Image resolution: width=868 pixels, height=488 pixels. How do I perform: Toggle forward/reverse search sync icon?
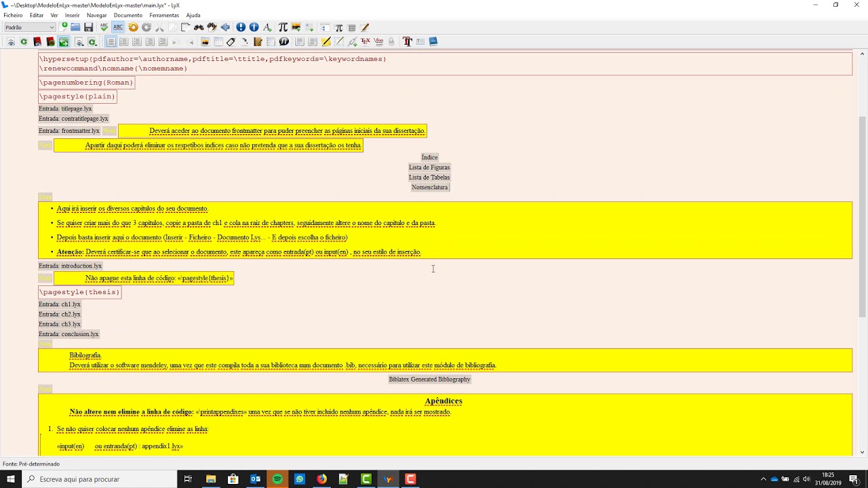[63, 42]
